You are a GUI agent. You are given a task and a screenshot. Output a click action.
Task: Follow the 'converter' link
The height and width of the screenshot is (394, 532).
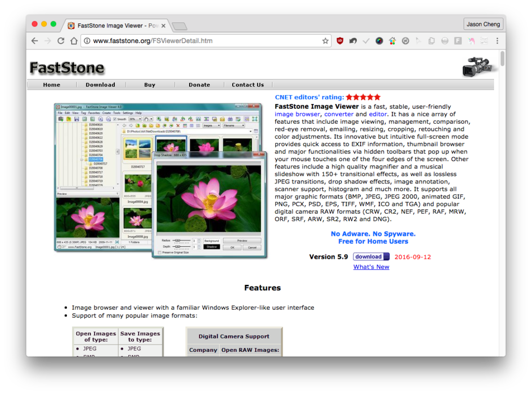339,114
